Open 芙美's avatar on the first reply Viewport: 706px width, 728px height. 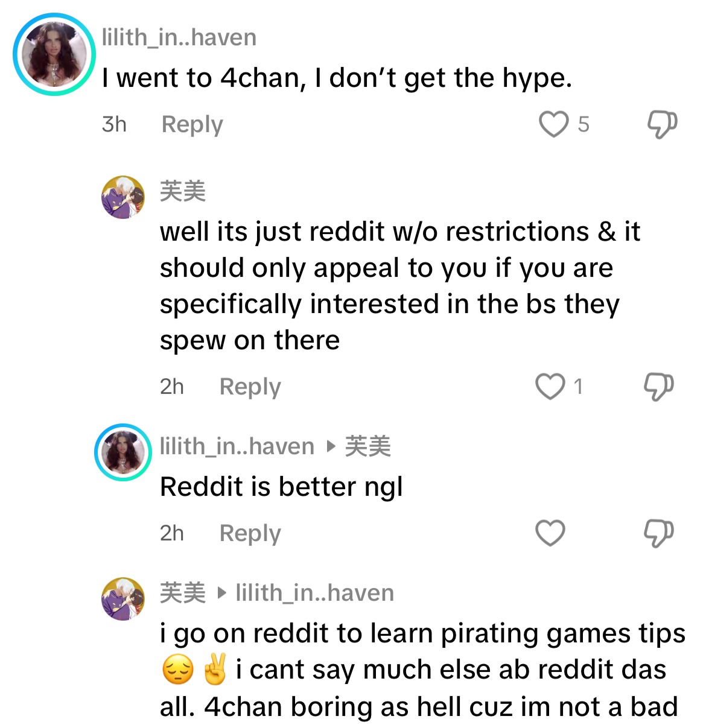pyautogui.click(x=123, y=197)
